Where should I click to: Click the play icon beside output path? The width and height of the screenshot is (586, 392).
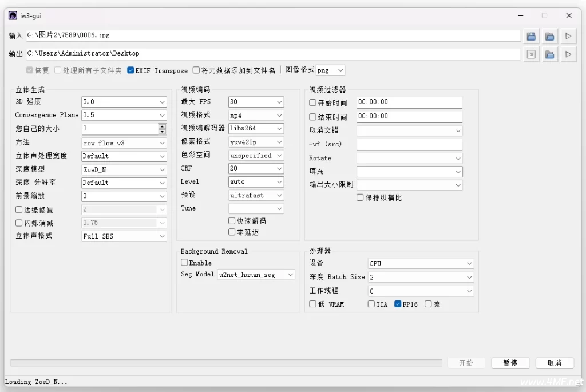568,54
